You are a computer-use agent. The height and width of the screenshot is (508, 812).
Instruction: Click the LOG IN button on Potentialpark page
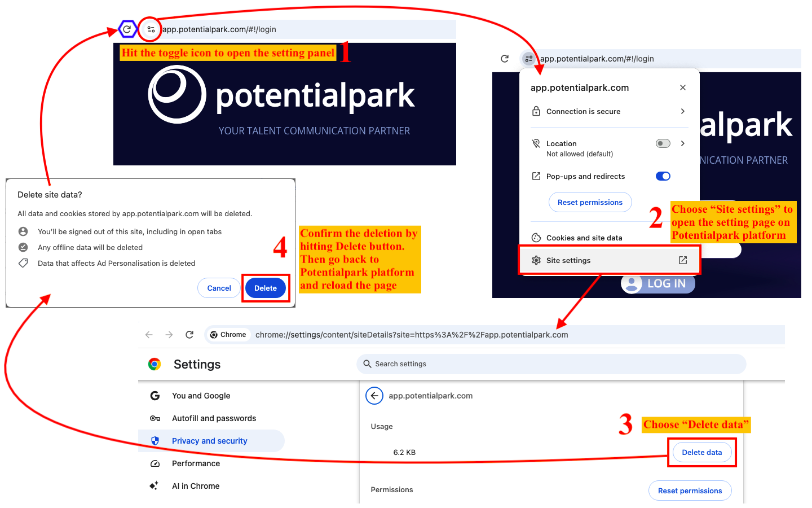[658, 283]
